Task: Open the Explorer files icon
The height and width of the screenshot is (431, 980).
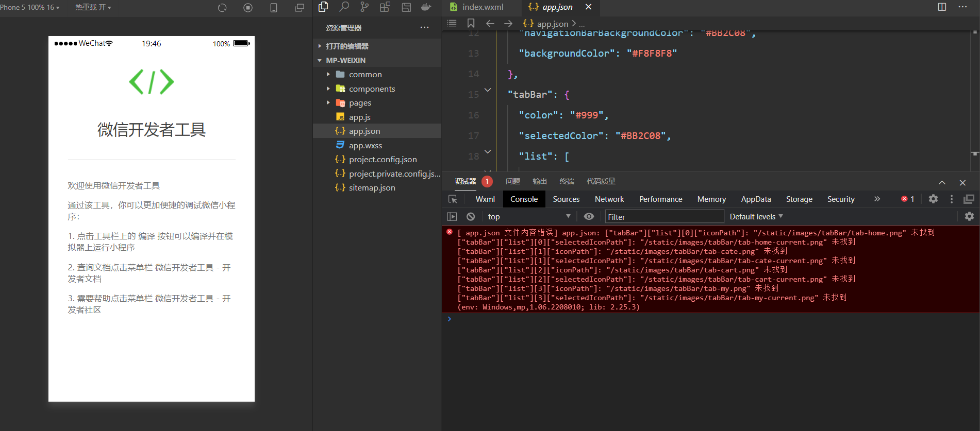Action: tap(323, 7)
